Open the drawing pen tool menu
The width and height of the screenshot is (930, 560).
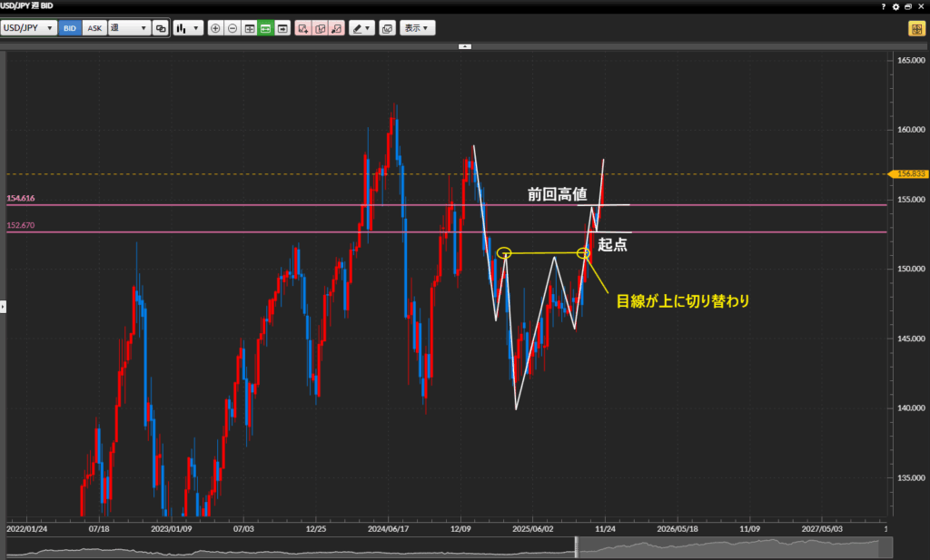362,28
